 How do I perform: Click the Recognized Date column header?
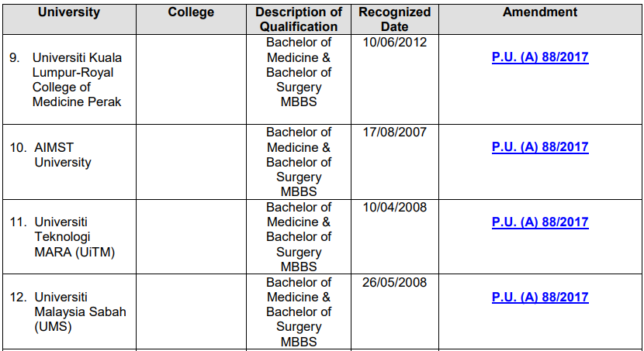[394, 19]
